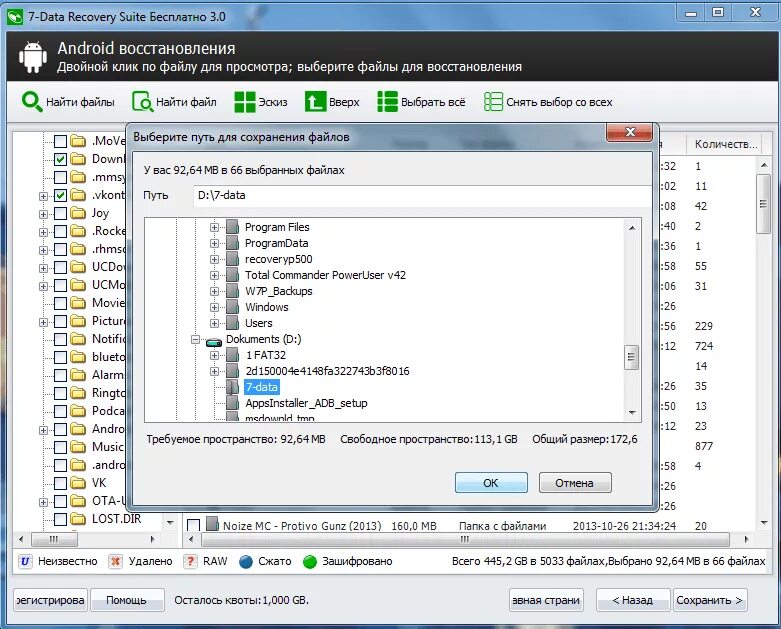This screenshot has height=629, width=781.
Task: Click the 7-data folder icon
Action: [x=232, y=387]
